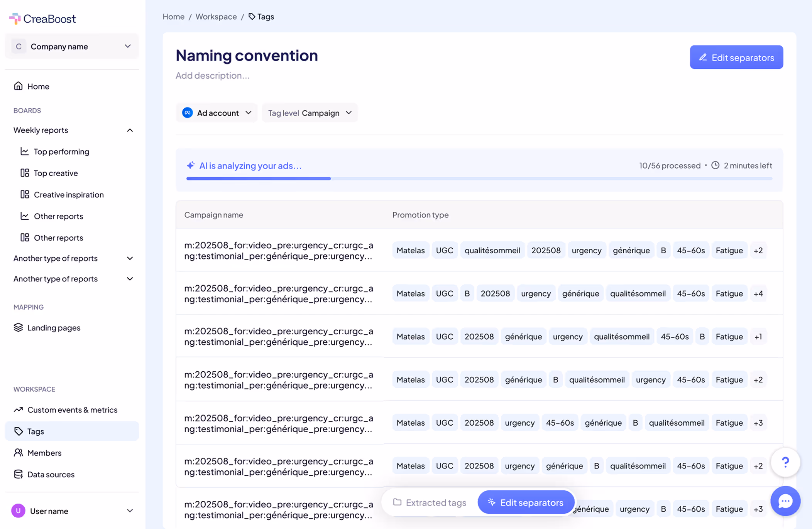Follow the Workspace breadcrumb link
Image resolution: width=812 pixels, height=529 pixels.
(x=216, y=17)
